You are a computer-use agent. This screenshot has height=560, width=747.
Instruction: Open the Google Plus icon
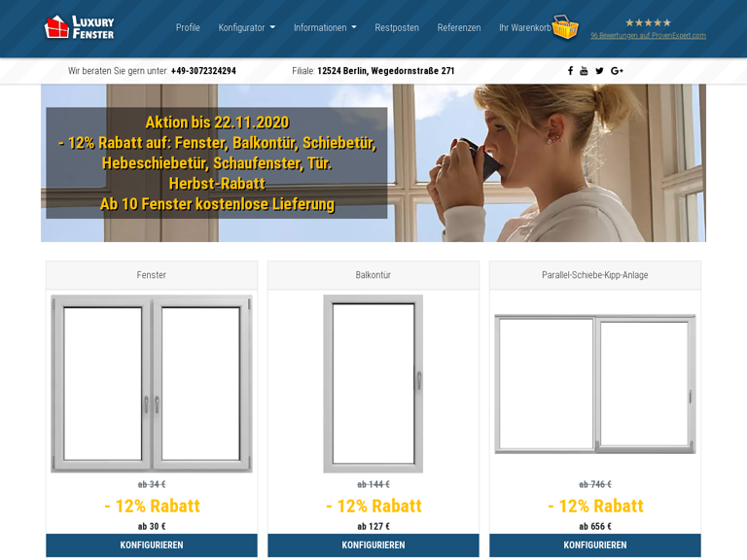pos(617,71)
